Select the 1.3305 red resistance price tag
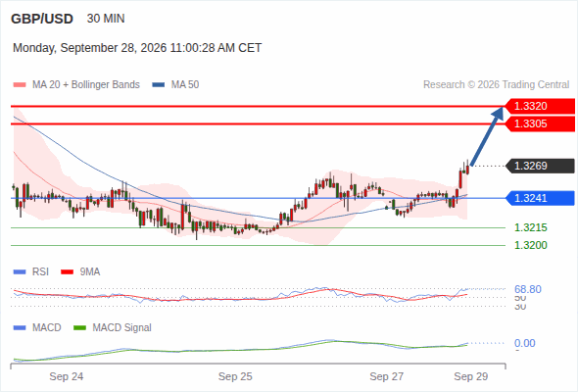The height and width of the screenshot is (392, 578). tap(540, 123)
